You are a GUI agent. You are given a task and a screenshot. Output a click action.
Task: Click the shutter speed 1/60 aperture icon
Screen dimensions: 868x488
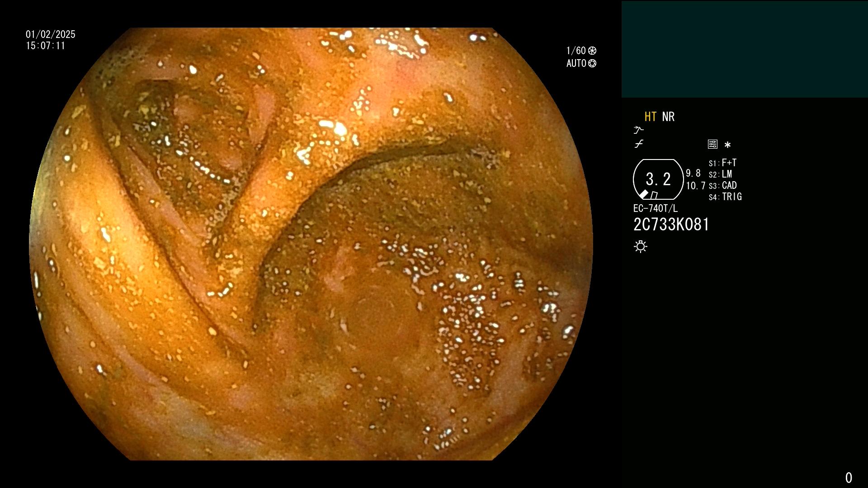[592, 51]
